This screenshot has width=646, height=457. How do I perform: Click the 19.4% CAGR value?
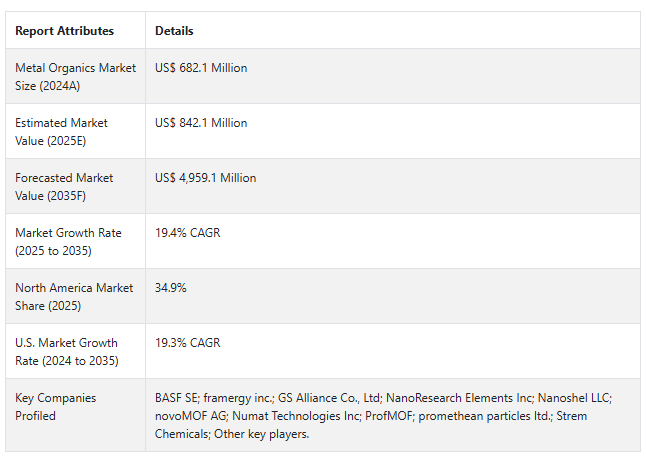click(x=187, y=233)
